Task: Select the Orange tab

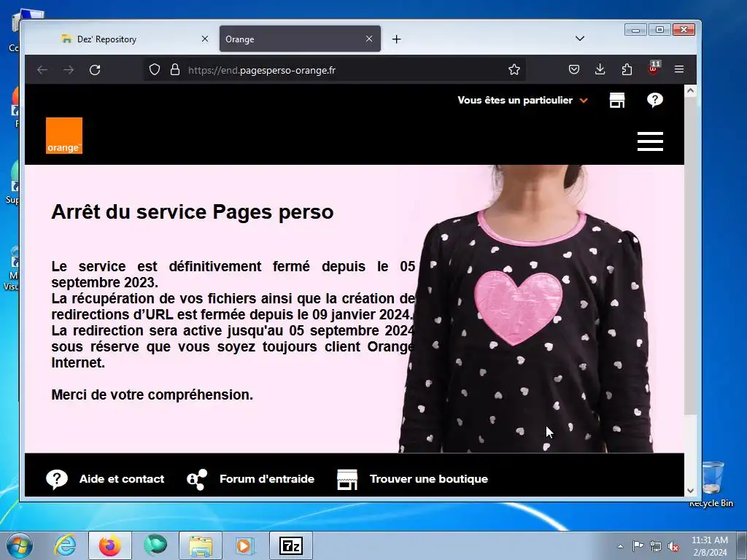Action: 300,39
